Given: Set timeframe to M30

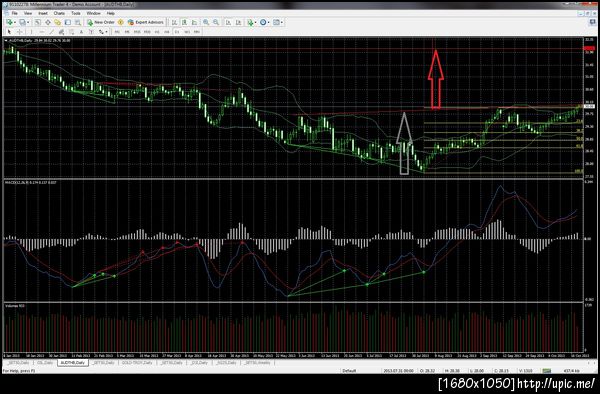Looking at the screenshot, I should tap(147, 32).
